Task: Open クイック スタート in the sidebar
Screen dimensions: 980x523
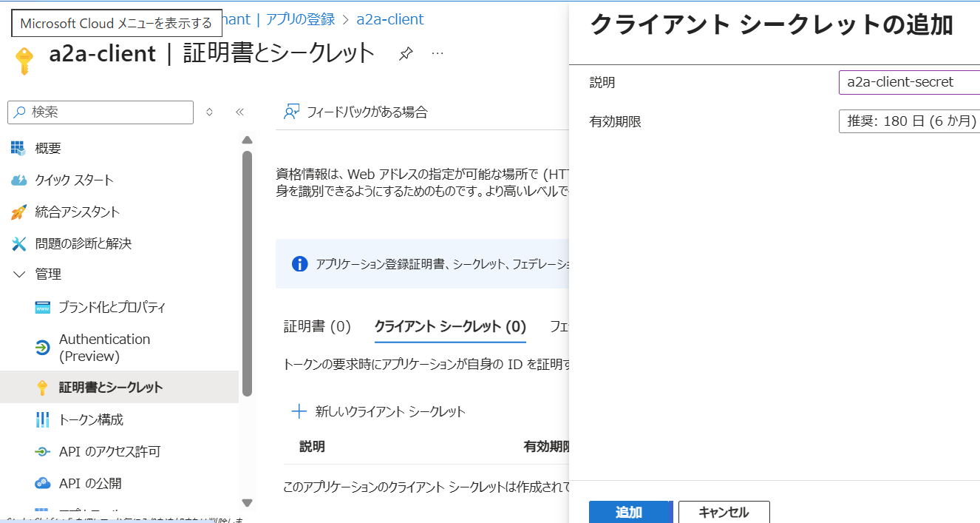Action: click(x=75, y=180)
